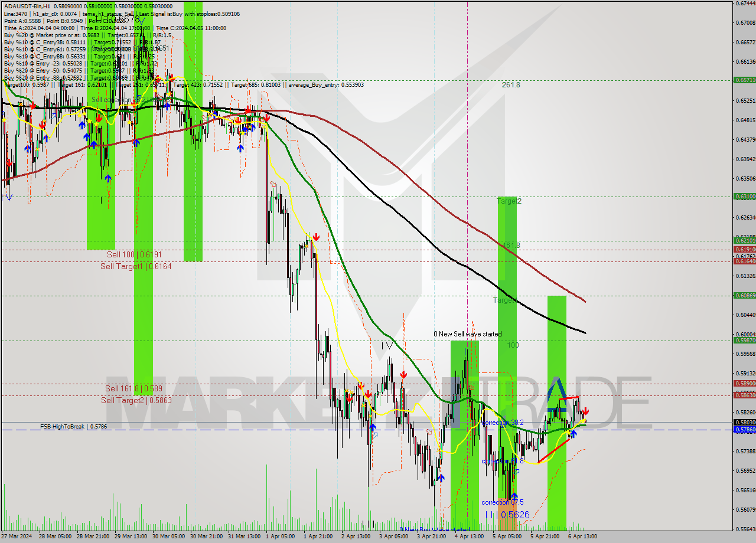Click the black 0.5803 current price tag
The image size is (756, 543).
point(744,422)
